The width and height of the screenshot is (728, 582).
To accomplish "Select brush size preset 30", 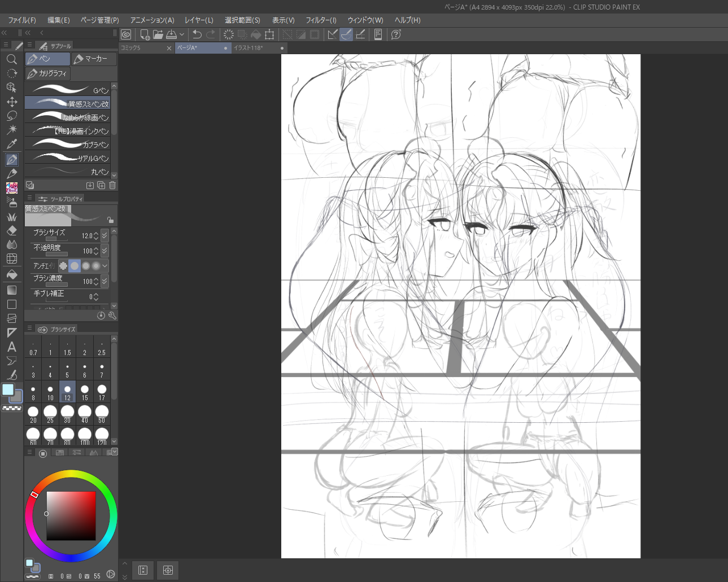I will (67, 414).
